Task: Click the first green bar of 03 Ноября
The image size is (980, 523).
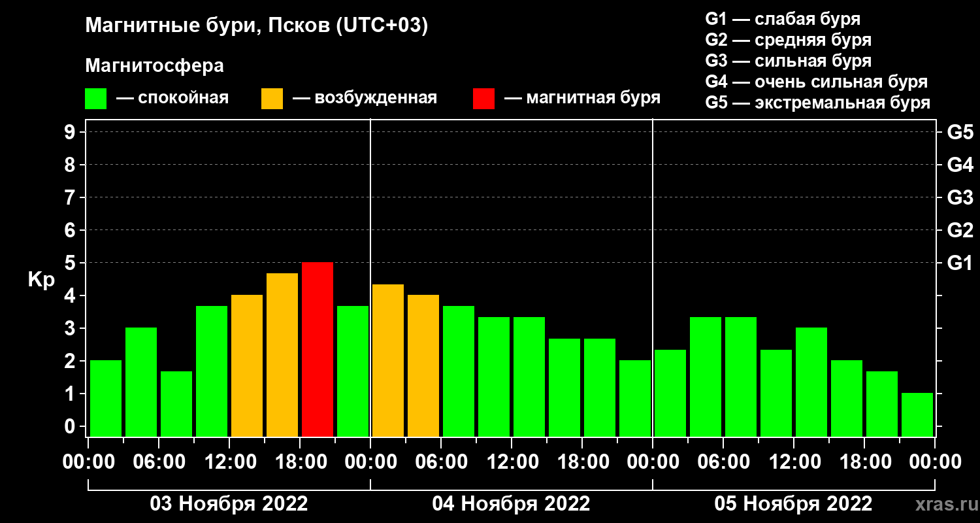Action: coord(106,399)
